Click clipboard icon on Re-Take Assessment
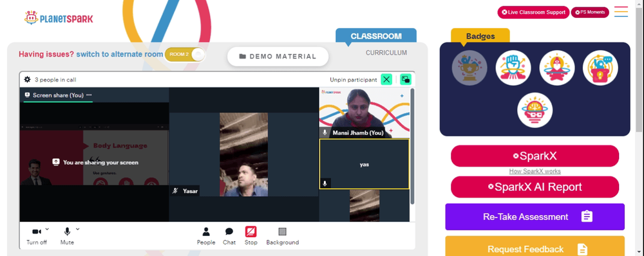644x256 pixels. point(587,217)
